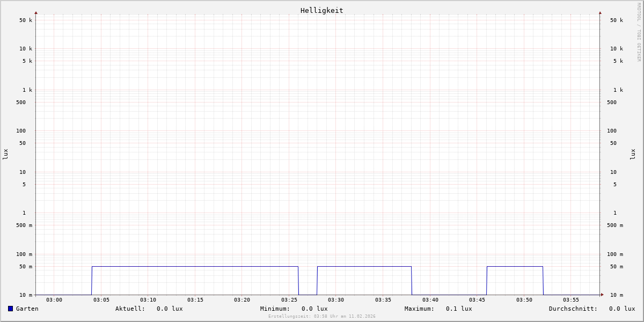The height and width of the screenshot is (322, 644).
Task: Click the 03:00 time axis label
Action: (54, 300)
